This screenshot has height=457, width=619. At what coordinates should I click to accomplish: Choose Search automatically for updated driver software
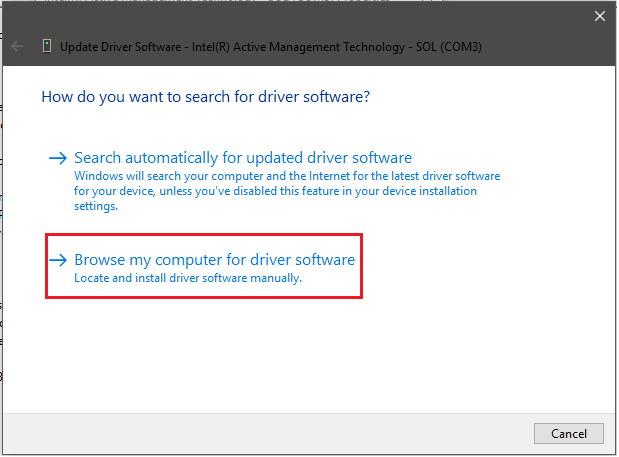click(243, 158)
